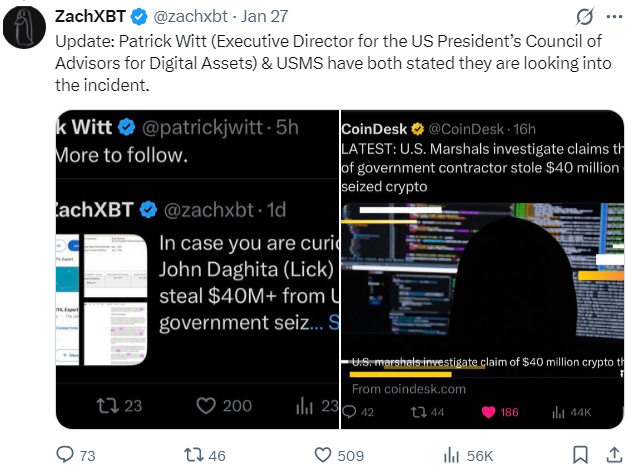Click the retweet icon showing 23 in left image

(106, 404)
